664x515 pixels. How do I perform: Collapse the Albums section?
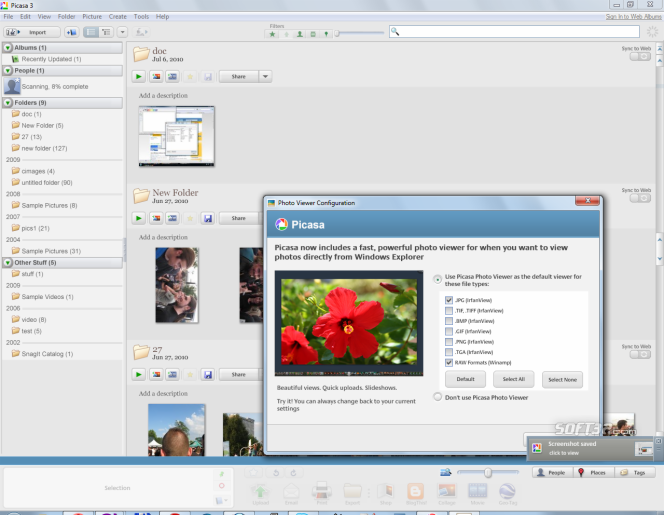coord(8,48)
